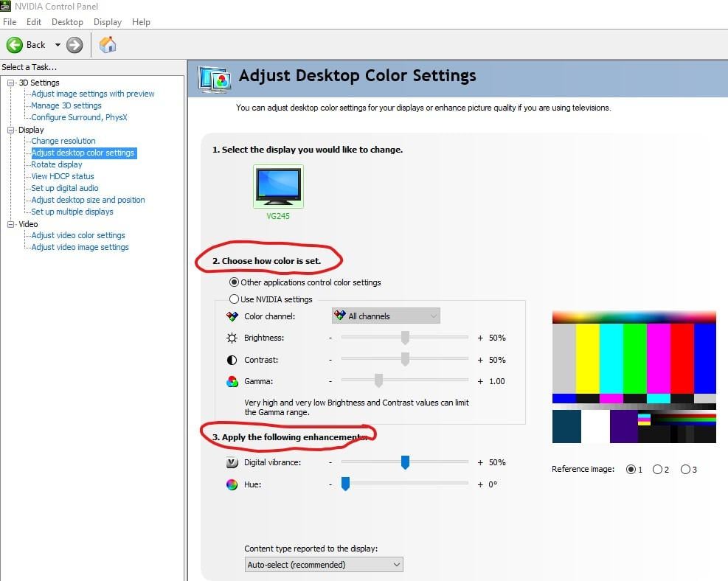Viewport: 728px width, 581px height.
Task: Click minus sign next to Hue slider
Action: point(330,484)
